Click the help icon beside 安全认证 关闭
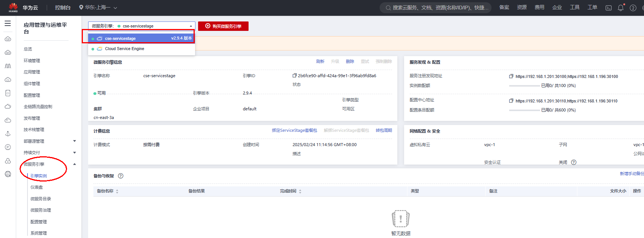The image size is (644, 238). (x=574, y=162)
